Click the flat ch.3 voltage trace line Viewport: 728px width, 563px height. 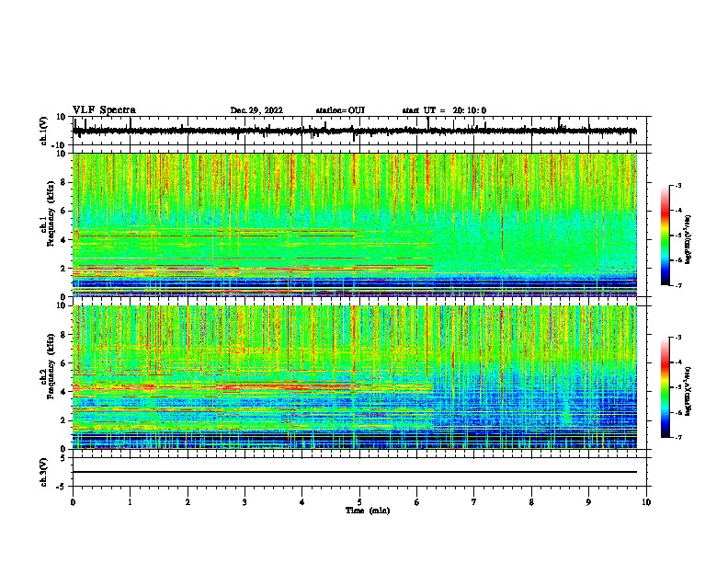coord(355,472)
